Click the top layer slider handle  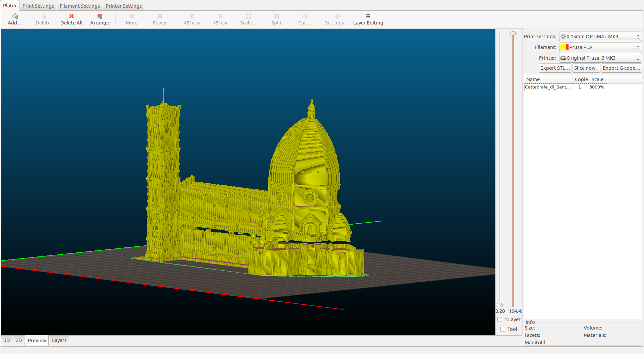click(513, 34)
